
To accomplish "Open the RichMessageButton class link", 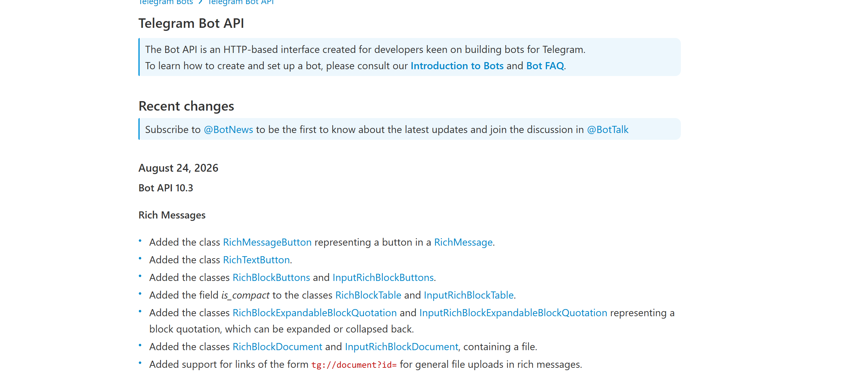I will pyautogui.click(x=267, y=242).
